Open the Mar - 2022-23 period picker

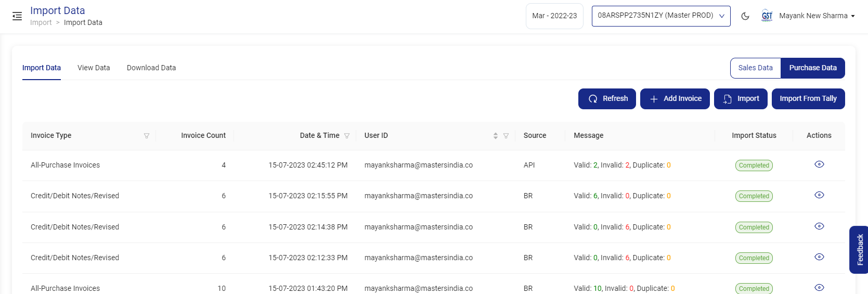click(x=554, y=16)
